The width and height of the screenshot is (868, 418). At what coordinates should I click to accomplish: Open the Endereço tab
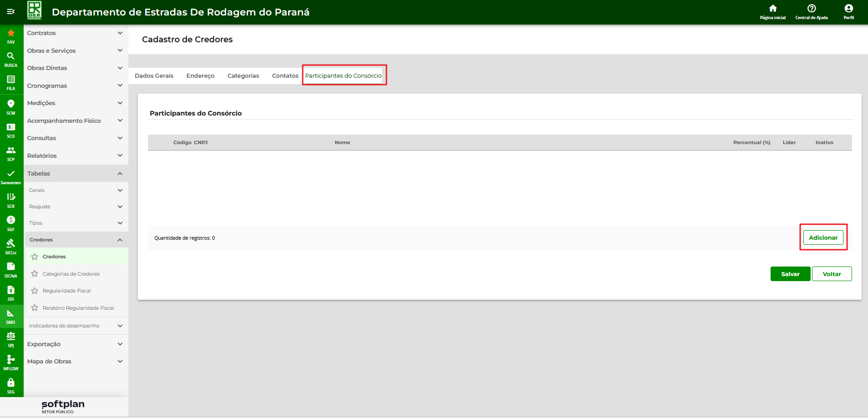click(x=200, y=76)
